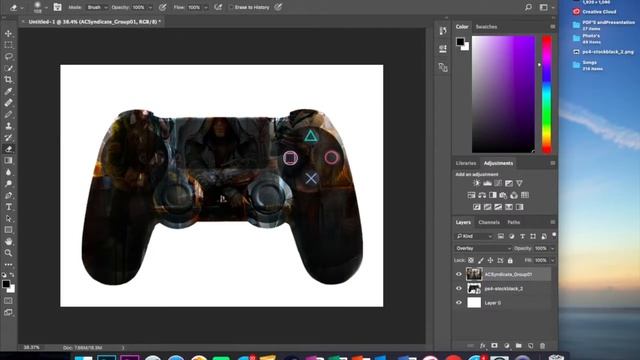Image resolution: width=640 pixels, height=360 pixels.
Task: Select the Brush tool in toolbar
Action: point(8,114)
